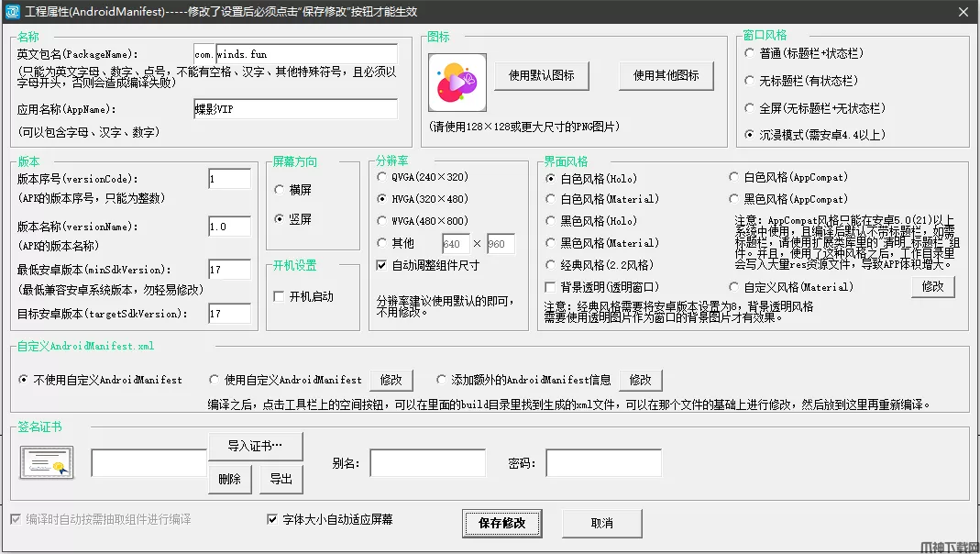Click 取消 button
The width and height of the screenshot is (980, 554).
coord(602,524)
